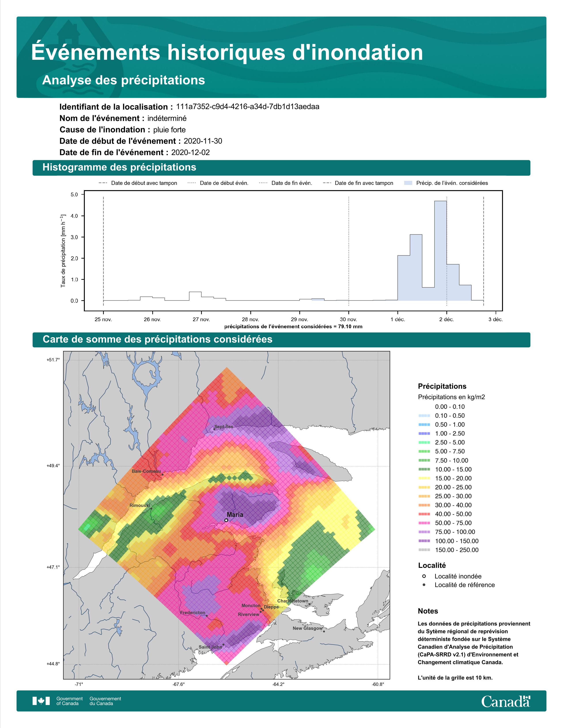Select the 2.50 - 5.00 legend swatch

coord(424,442)
